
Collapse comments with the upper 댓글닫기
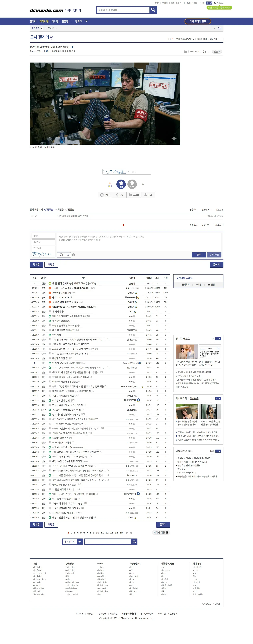pos(207,209)
